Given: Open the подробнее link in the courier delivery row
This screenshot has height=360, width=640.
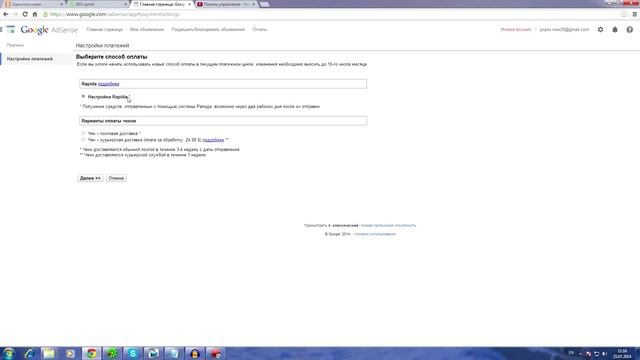Looking at the screenshot, I should (213, 140).
